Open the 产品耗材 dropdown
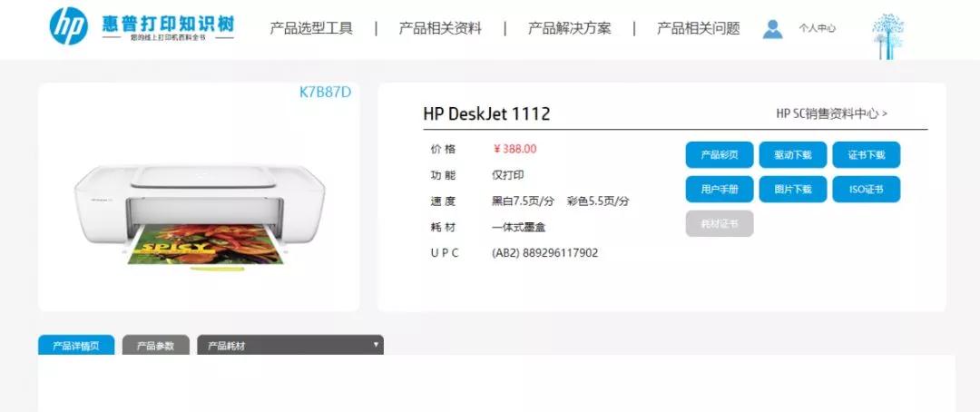The width and height of the screenshot is (980, 412). [x=290, y=345]
